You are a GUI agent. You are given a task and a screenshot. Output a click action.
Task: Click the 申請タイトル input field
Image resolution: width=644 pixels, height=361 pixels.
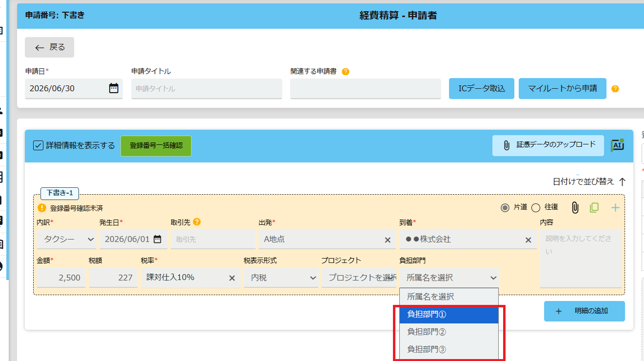pos(207,88)
